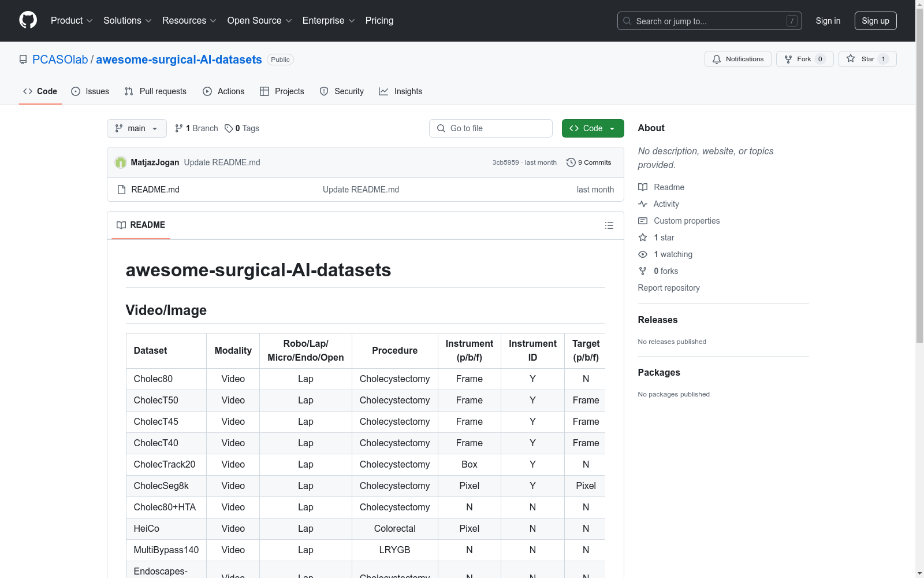Click the book icon beside Readme link
This screenshot has height=578, width=924.
643,187
